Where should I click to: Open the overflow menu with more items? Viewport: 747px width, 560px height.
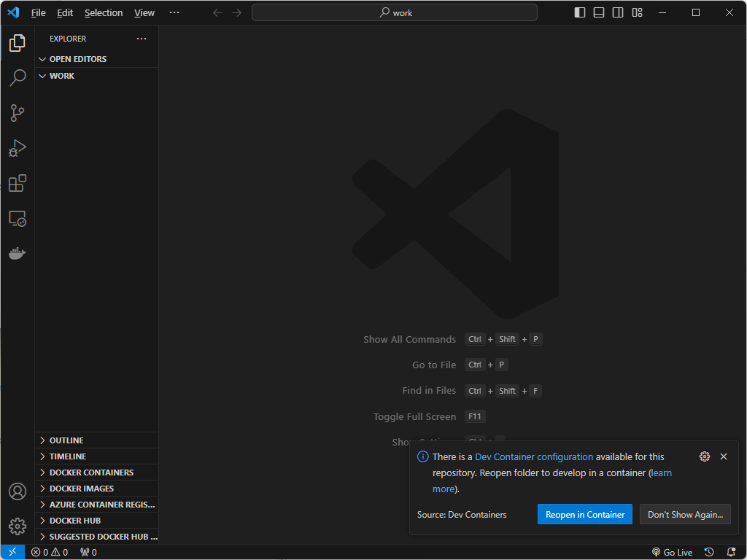tap(174, 12)
